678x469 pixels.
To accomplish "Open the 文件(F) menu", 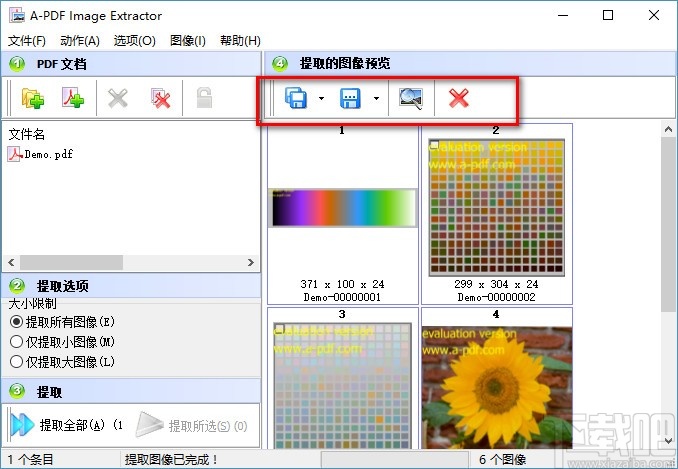I will click(x=27, y=41).
